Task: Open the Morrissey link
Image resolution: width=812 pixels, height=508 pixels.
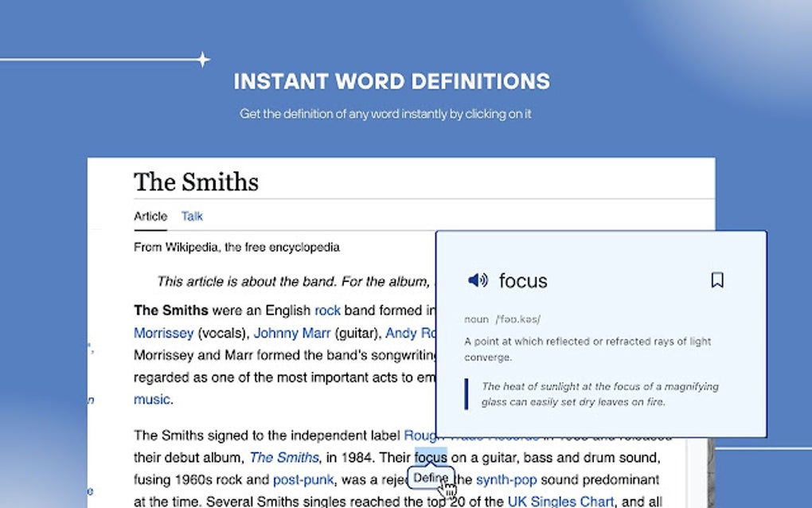Action: tap(164, 333)
